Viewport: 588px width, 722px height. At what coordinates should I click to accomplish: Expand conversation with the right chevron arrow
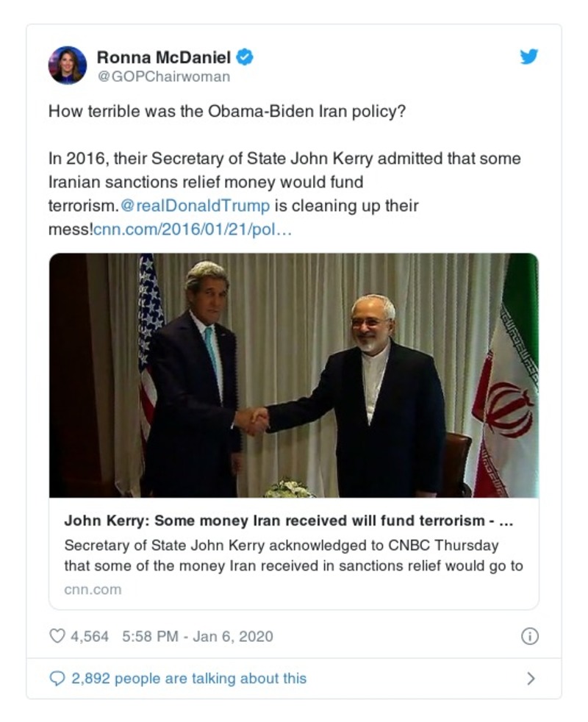531,679
